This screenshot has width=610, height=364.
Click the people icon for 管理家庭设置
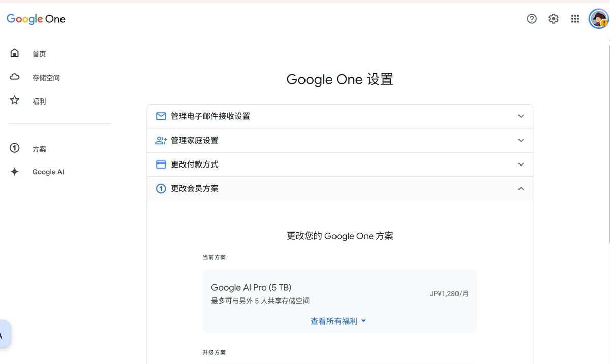click(x=161, y=140)
